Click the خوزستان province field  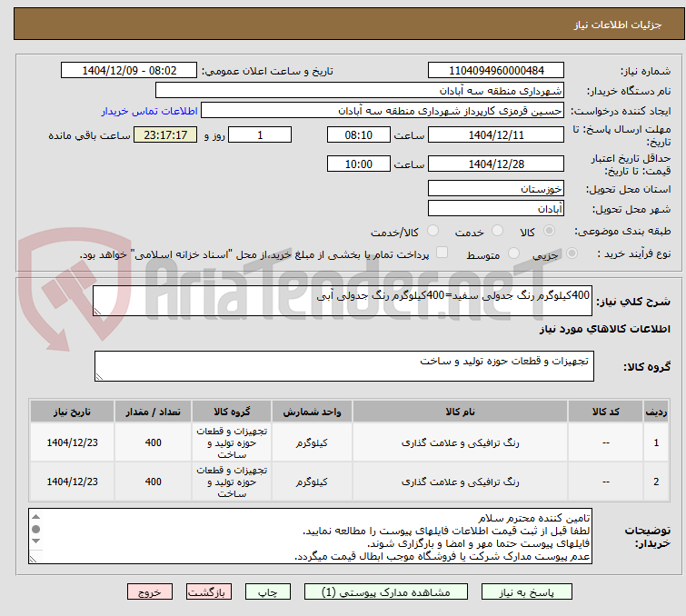496,189
